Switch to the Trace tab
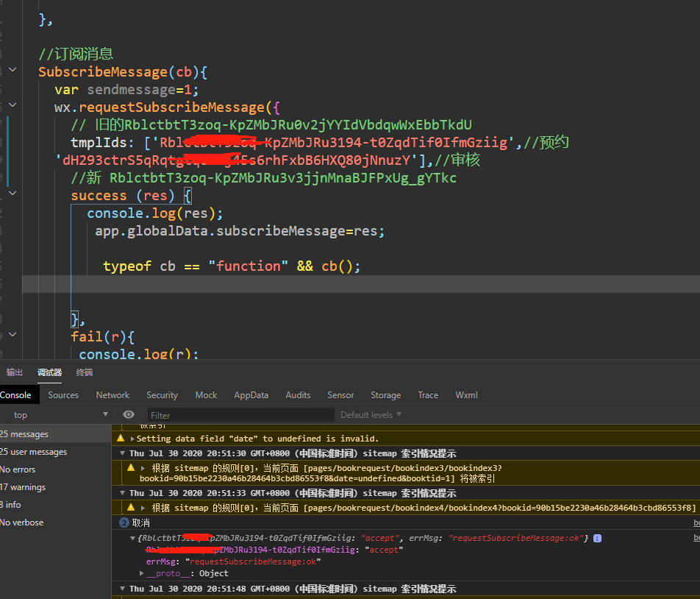The image size is (700, 599). tap(428, 395)
